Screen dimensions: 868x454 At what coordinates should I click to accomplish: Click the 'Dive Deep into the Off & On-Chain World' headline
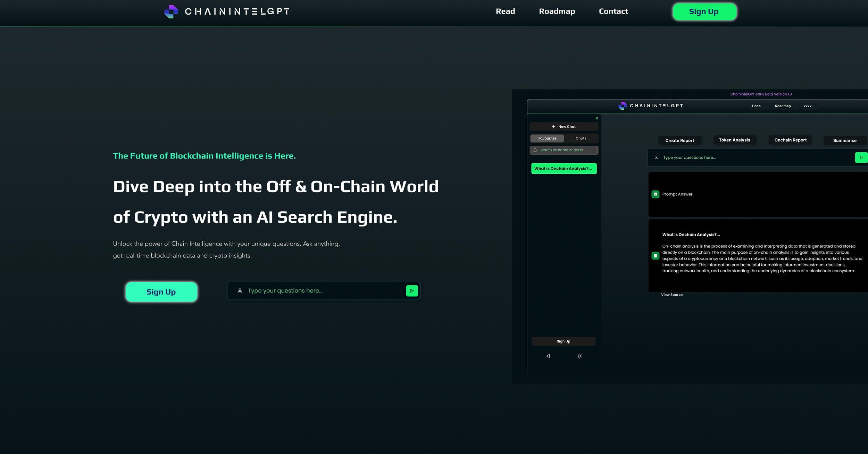[x=276, y=187]
